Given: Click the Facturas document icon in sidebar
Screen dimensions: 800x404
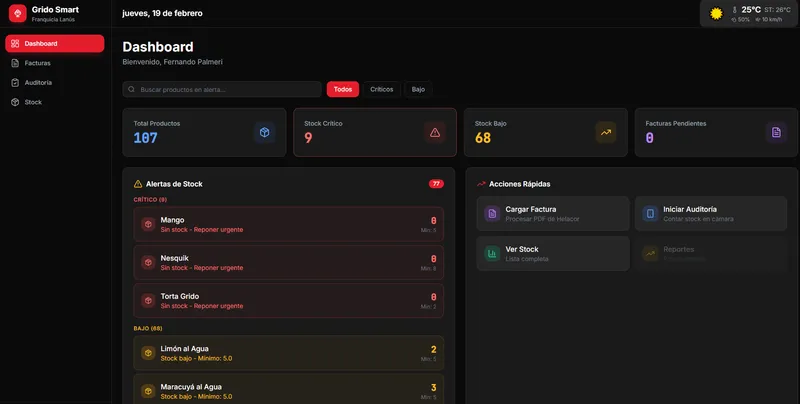Looking at the screenshot, I should click(15, 63).
